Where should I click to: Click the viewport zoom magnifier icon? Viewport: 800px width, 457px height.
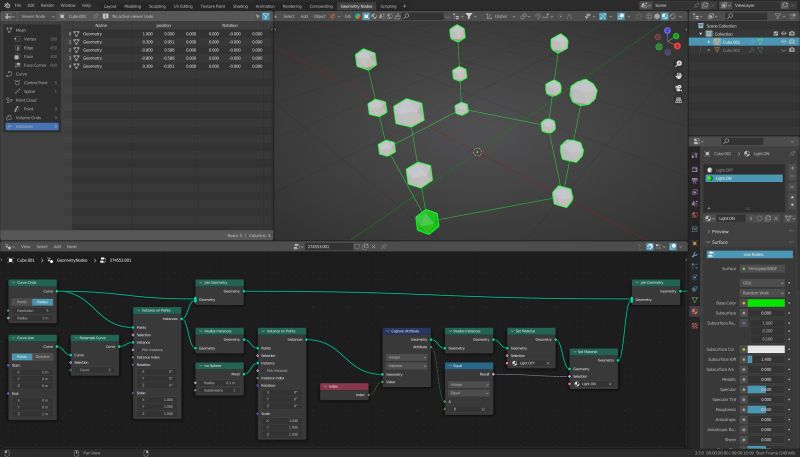(679, 64)
